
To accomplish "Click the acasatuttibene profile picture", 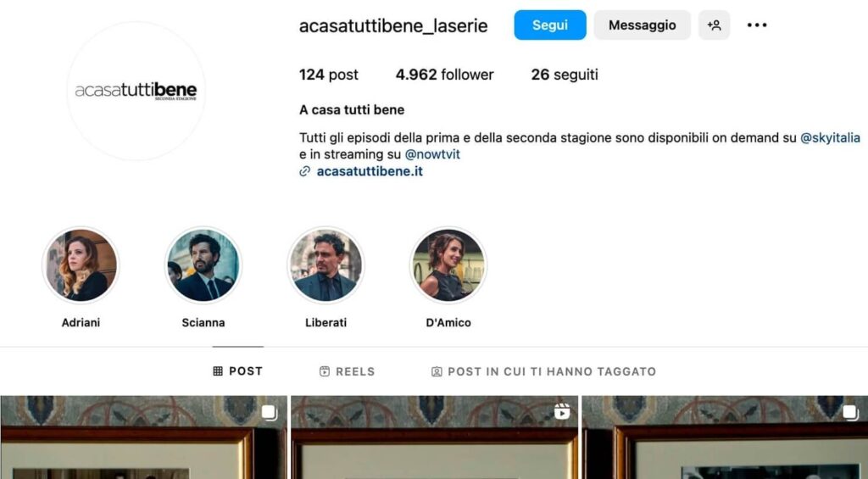I will click(x=136, y=92).
